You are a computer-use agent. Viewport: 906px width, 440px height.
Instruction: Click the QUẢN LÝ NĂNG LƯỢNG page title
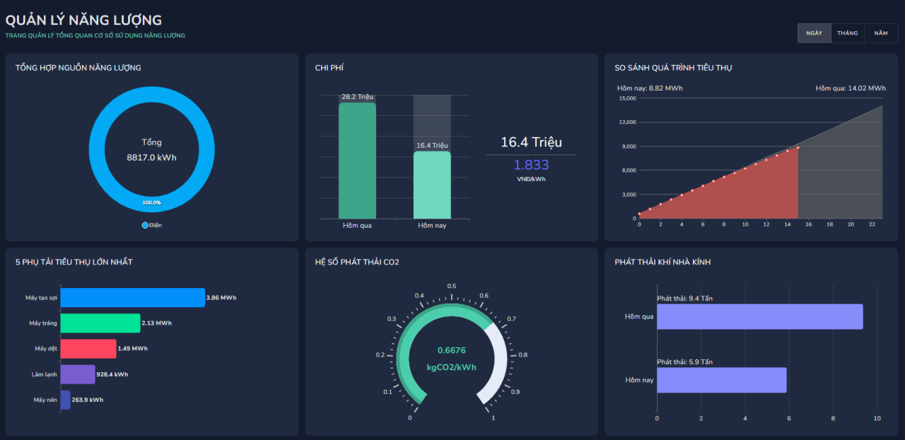pyautogui.click(x=84, y=20)
